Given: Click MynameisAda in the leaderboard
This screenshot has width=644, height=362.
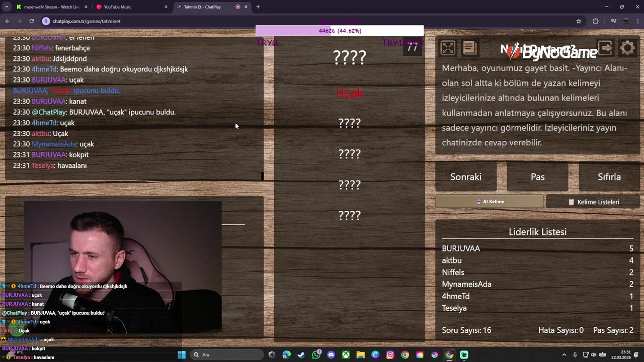Looking at the screenshot, I should pyautogui.click(x=466, y=284).
